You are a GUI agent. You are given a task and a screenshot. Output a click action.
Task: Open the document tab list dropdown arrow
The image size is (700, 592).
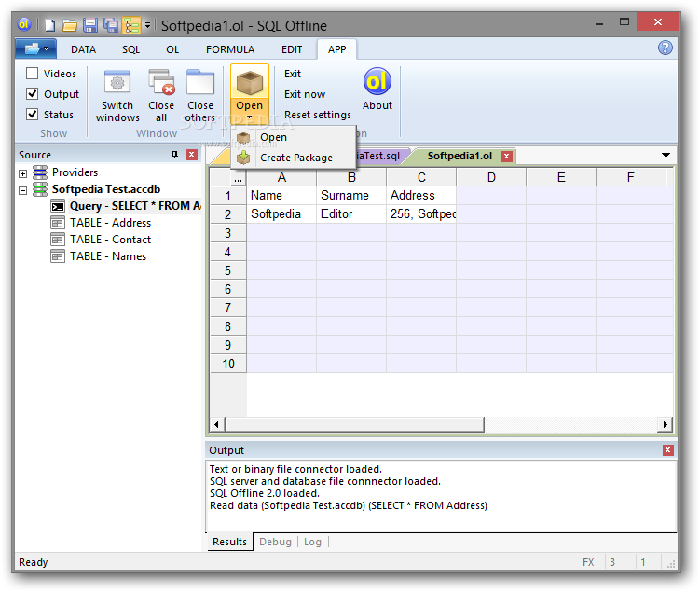point(666,156)
